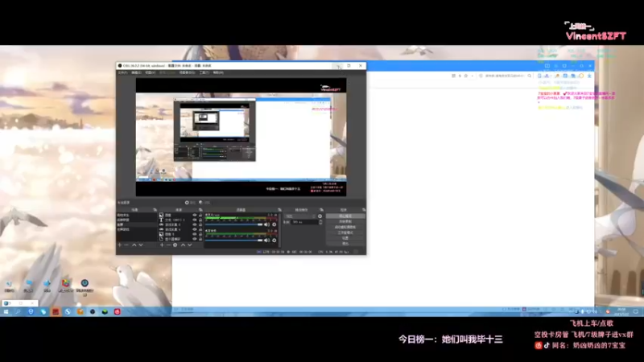Click the search magnifier in browser window
644x362 pixels.
(x=530, y=76)
